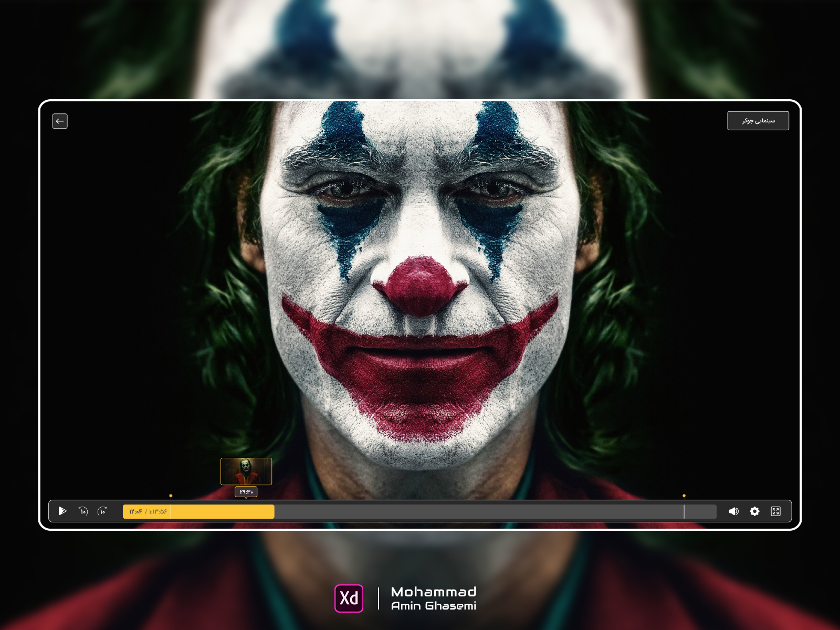Go back using the left arrow button
840x630 pixels.
pyautogui.click(x=60, y=121)
